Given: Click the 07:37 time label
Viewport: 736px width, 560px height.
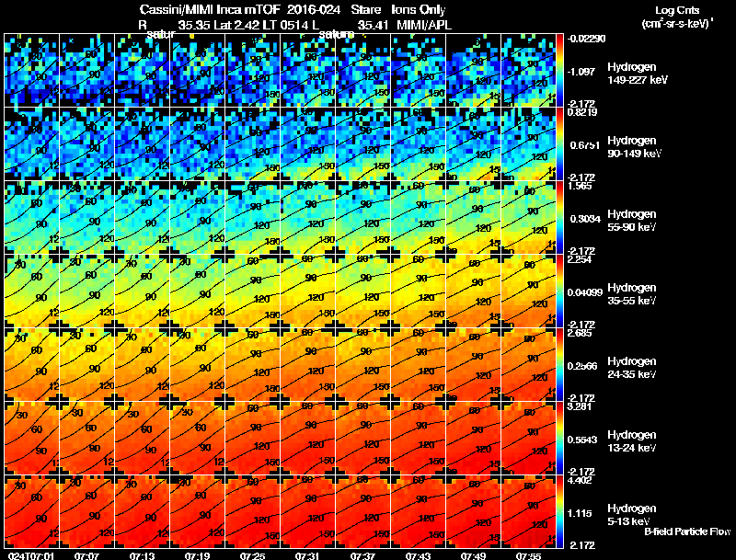Looking at the screenshot, I should (362, 555).
